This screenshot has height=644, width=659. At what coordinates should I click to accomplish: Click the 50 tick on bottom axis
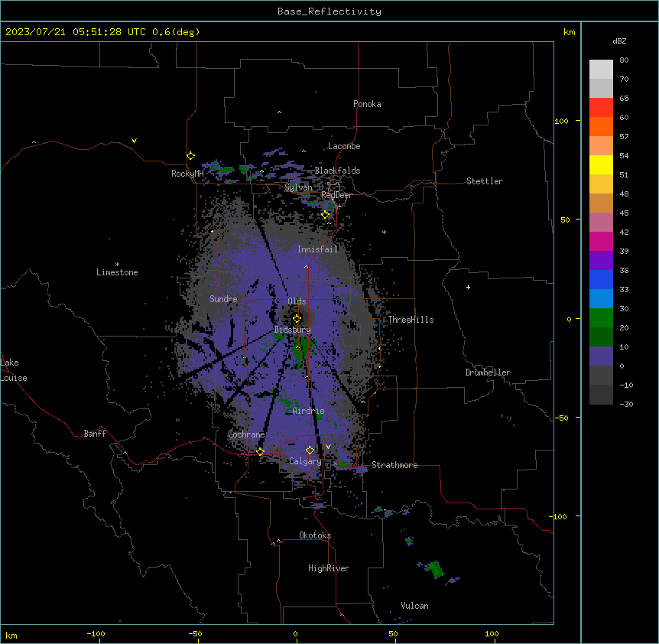(x=393, y=633)
